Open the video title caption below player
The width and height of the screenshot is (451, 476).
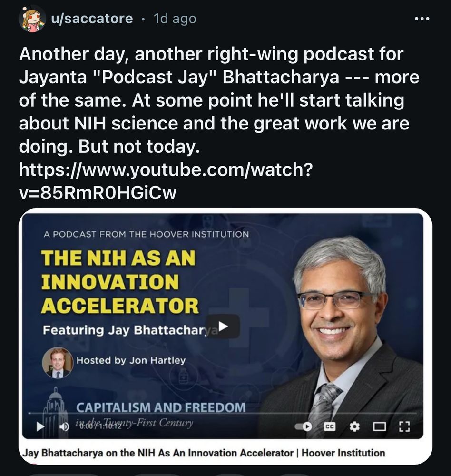(x=204, y=453)
